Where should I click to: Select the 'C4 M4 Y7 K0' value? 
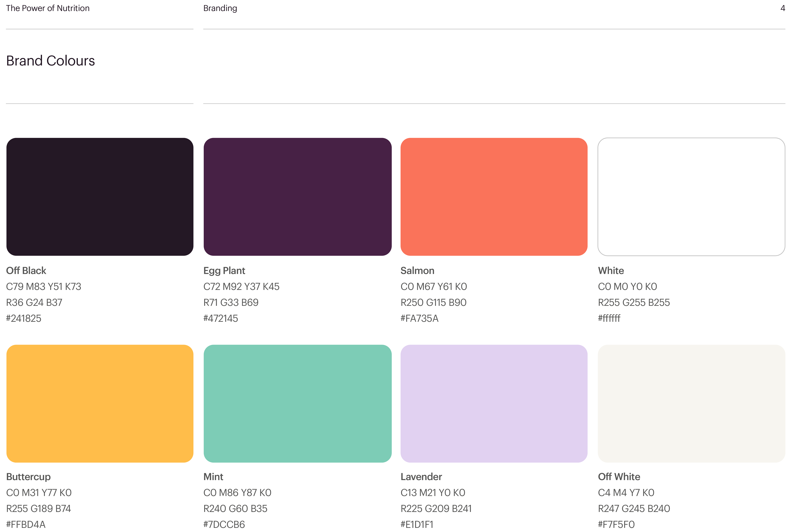coord(626,493)
